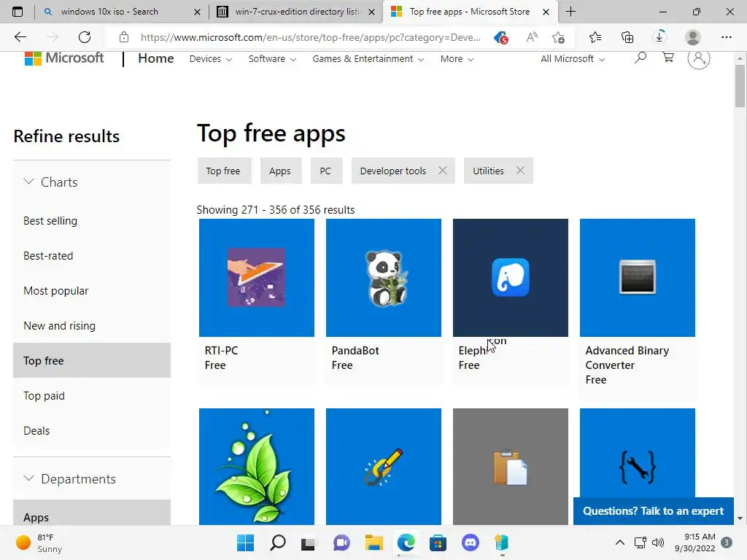Show hidden system tray icons
Viewport: 747px width, 560px height.
[620, 542]
